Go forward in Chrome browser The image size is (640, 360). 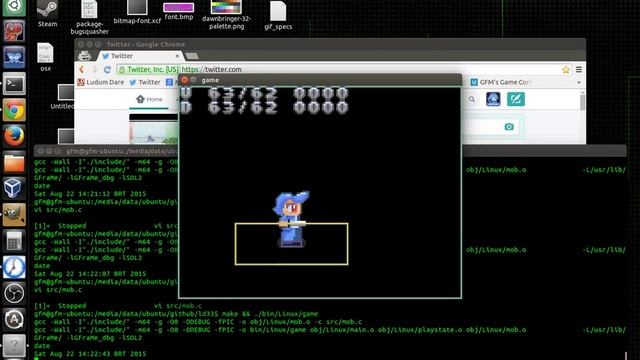[94, 69]
